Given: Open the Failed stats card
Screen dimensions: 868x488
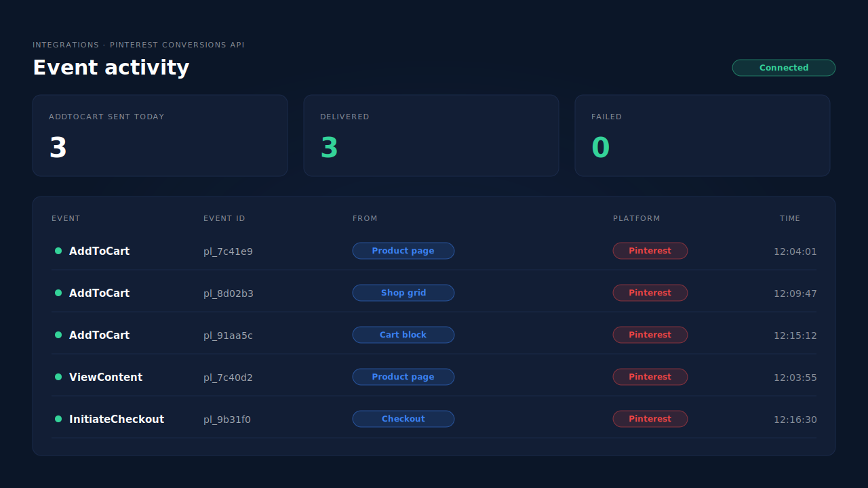Looking at the screenshot, I should point(703,136).
